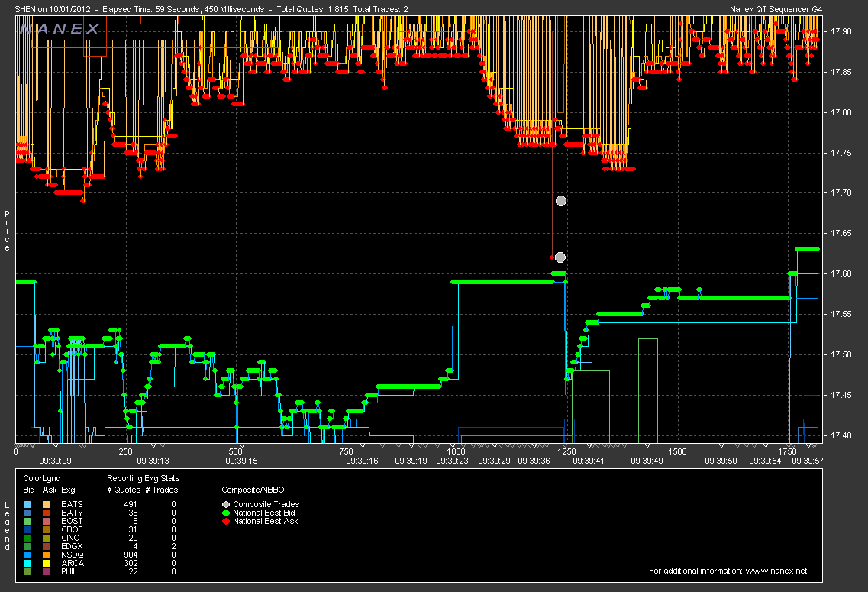Click the 'Reporting Exg Stats' heading
Viewport: 868px width, 592px height.
(x=144, y=478)
